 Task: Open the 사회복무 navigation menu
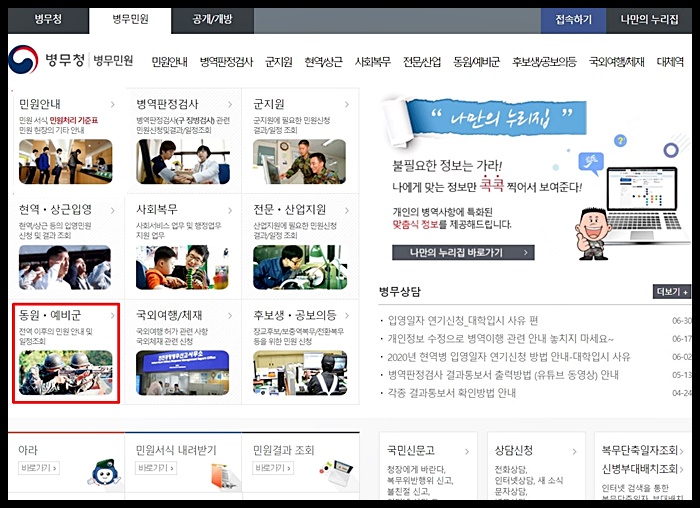[x=373, y=62]
